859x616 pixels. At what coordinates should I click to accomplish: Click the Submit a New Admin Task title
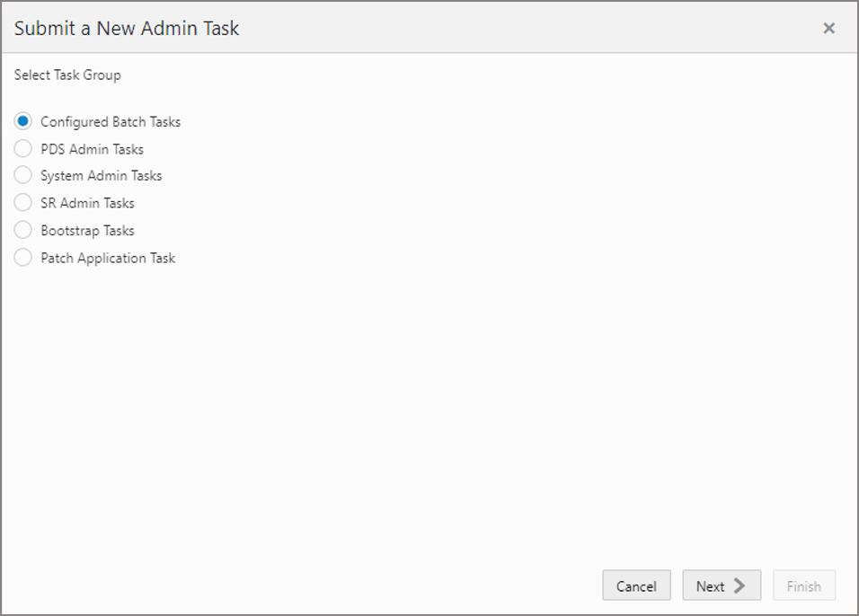[126, 28]
